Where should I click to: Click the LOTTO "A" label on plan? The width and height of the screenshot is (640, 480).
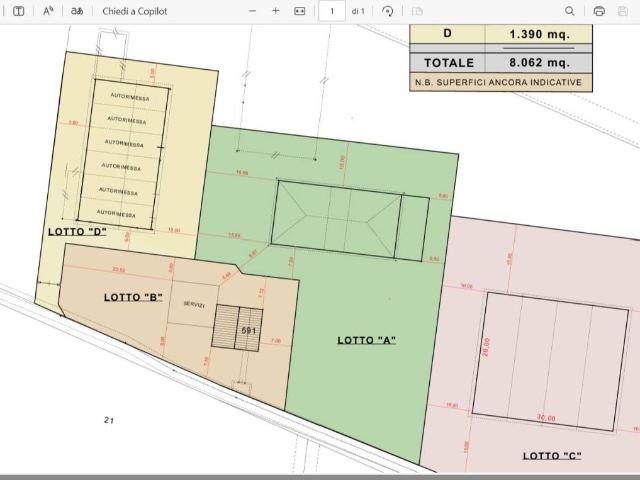tap(366, 340)
